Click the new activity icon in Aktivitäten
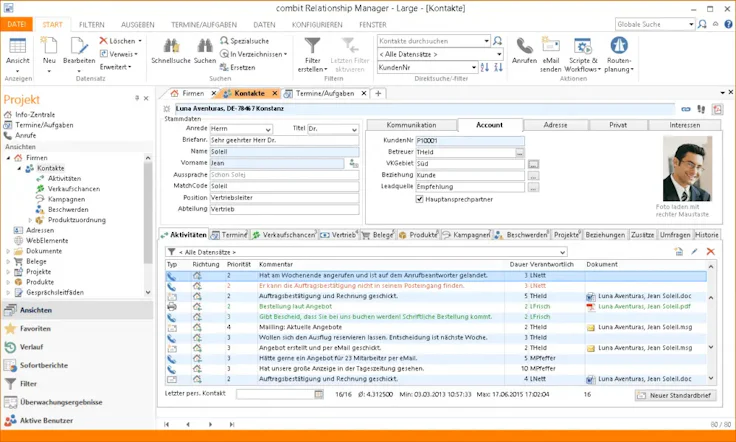736x442 pixels. pos(679,252)
